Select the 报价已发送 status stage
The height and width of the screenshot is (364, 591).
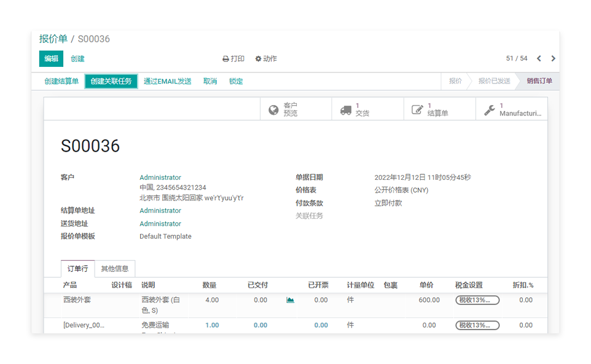[x=494, y=81]
